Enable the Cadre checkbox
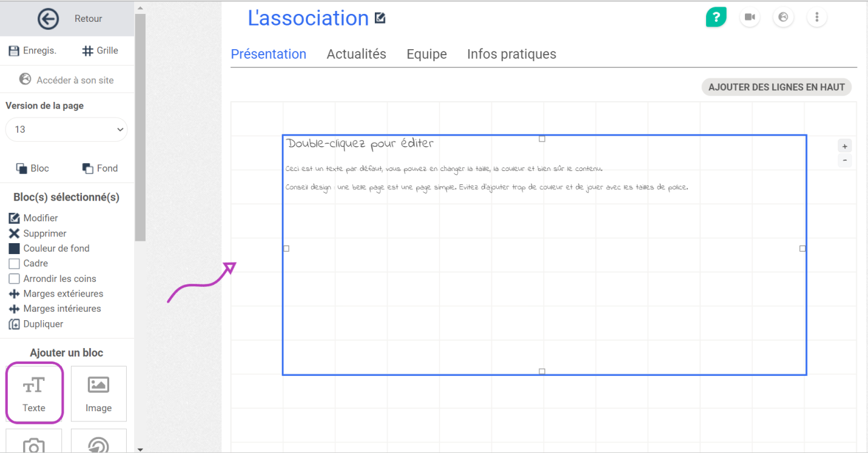868x453 pixels. [x=14, y=264]
